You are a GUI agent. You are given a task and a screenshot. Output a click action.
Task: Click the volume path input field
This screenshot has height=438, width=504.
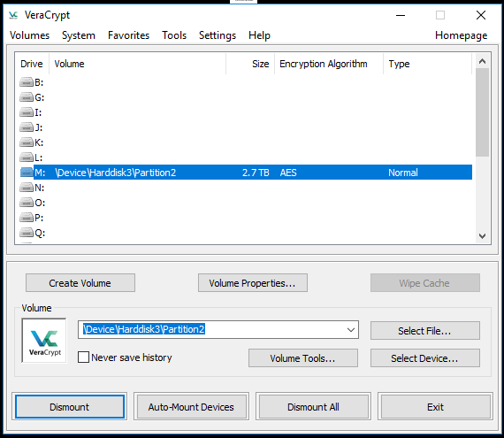tap(218, 330)
